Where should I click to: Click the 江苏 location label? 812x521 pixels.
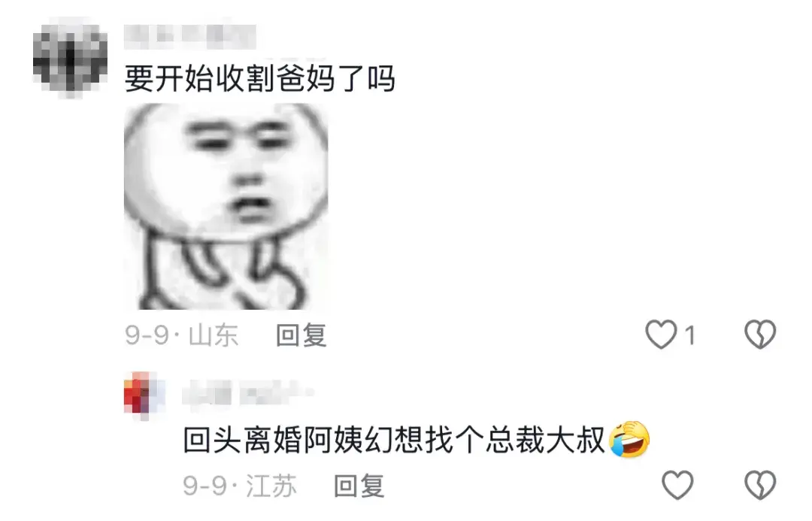tap(271, 486)
